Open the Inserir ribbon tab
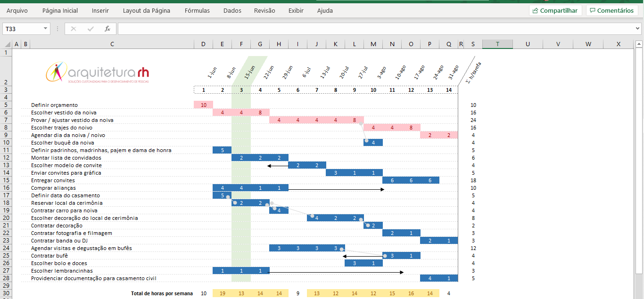 [100, 10]
